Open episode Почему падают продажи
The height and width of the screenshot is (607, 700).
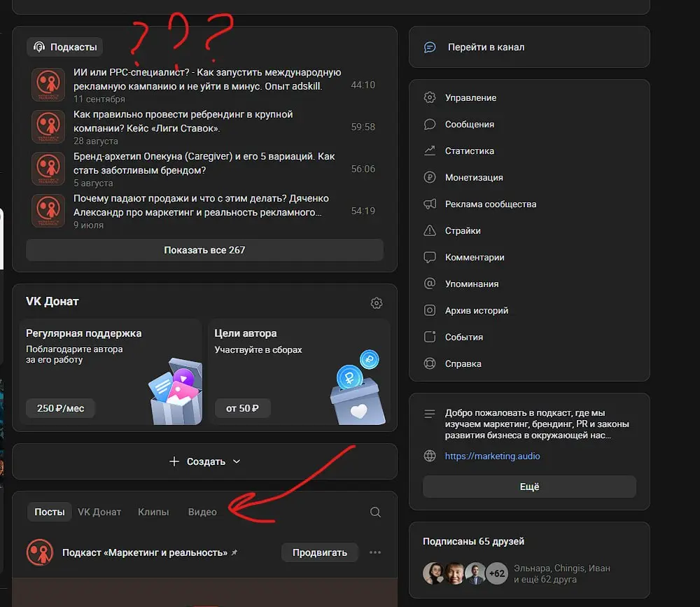[x=201, y=205]
